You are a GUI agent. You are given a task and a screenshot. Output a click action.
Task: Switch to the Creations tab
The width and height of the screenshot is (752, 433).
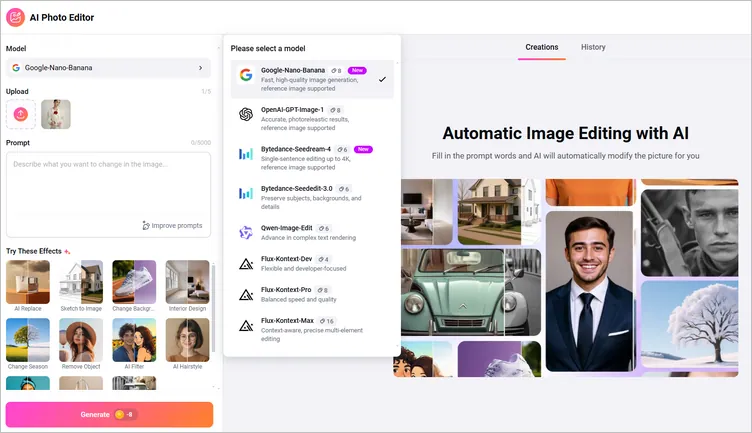[x=541, y=47]
